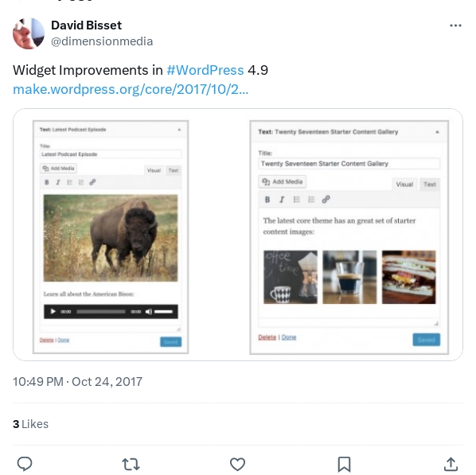The width and height of the screenshot is (476, 475).
Task: Bookmark this tweet
Action: (344, 465)
